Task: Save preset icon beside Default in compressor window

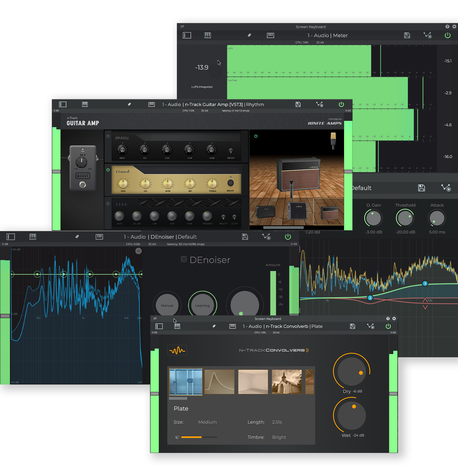Action: click(422, 188)
